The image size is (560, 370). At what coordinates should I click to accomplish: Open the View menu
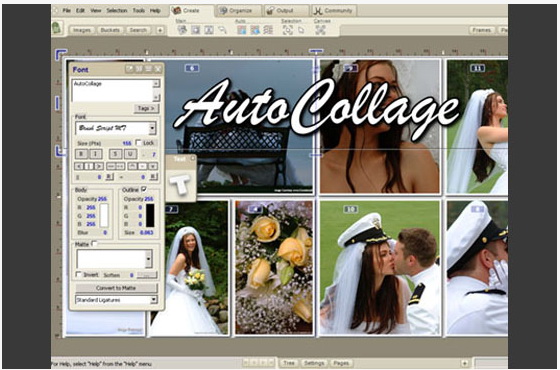[95, 10]
